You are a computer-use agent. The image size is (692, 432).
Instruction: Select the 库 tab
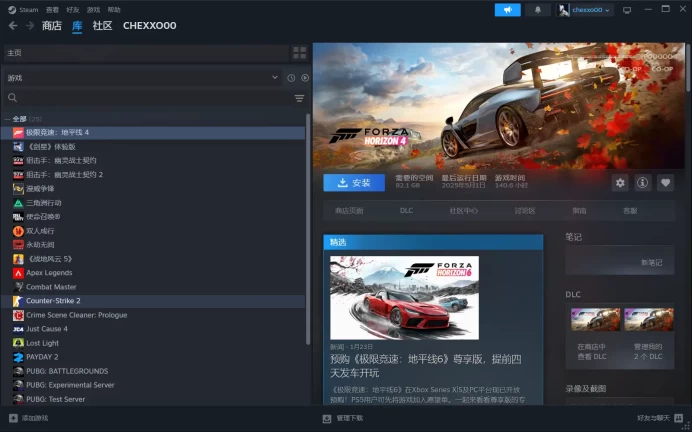(77, 26)
